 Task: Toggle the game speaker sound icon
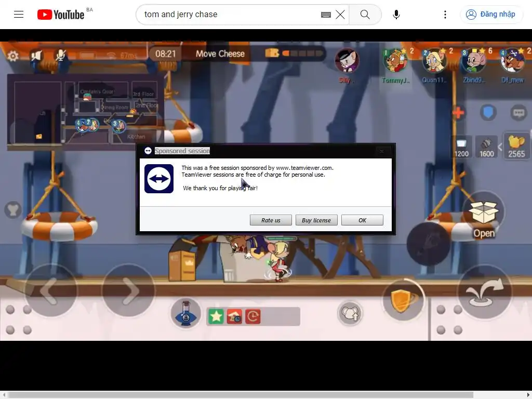coord(36,56)
